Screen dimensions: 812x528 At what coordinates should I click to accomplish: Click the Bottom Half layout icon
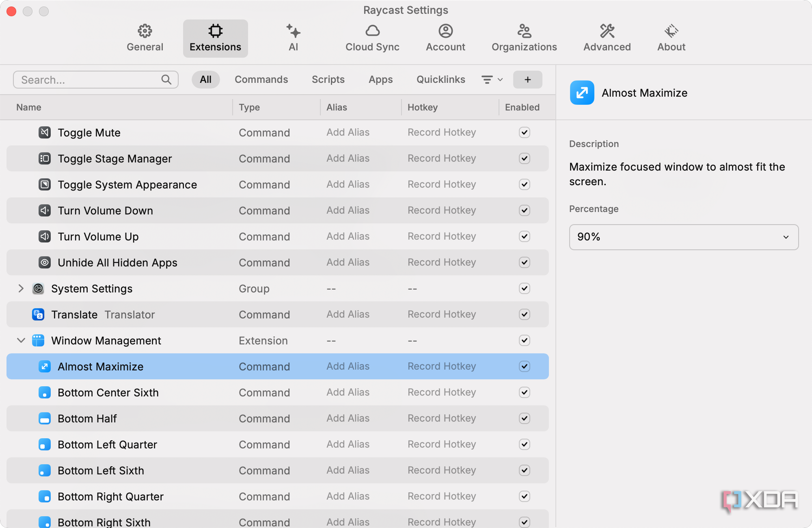(45, 418)
